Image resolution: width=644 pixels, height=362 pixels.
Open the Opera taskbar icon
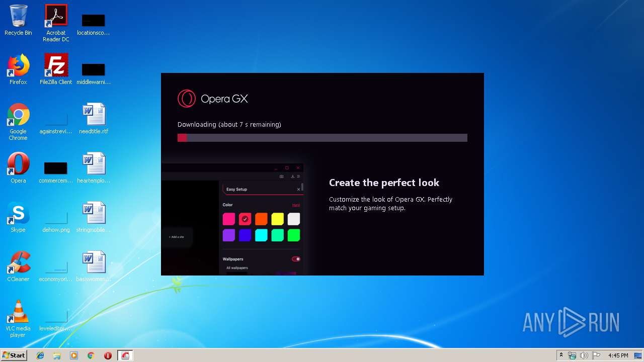tap(108, 355)
